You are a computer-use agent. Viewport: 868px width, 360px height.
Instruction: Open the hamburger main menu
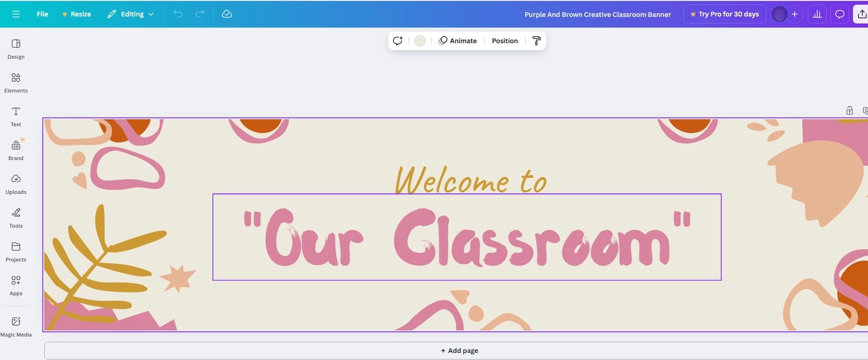(16, 14)
